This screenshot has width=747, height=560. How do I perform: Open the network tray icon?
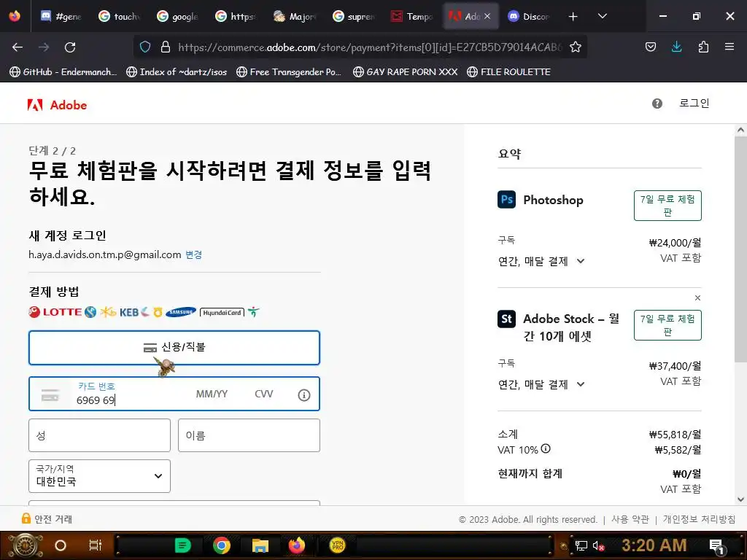581,545
